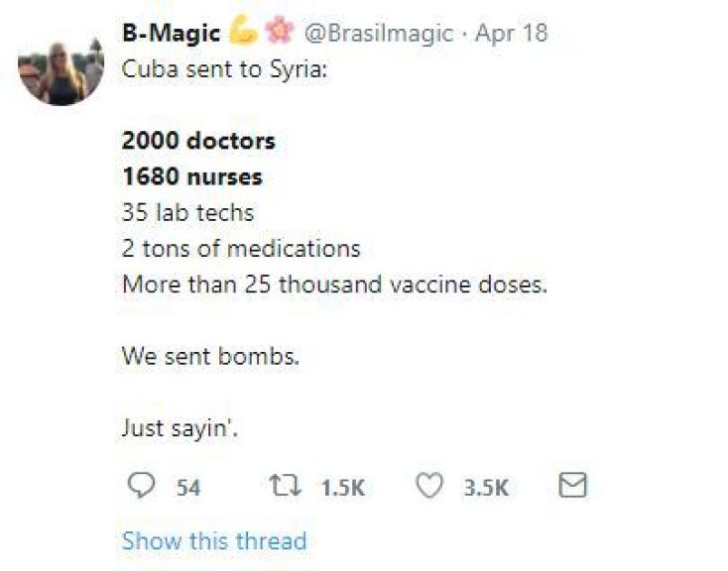Screen dimensions: 728x571
Task: Open the B-Magic profile avatar photo
Action: point(61,68)
